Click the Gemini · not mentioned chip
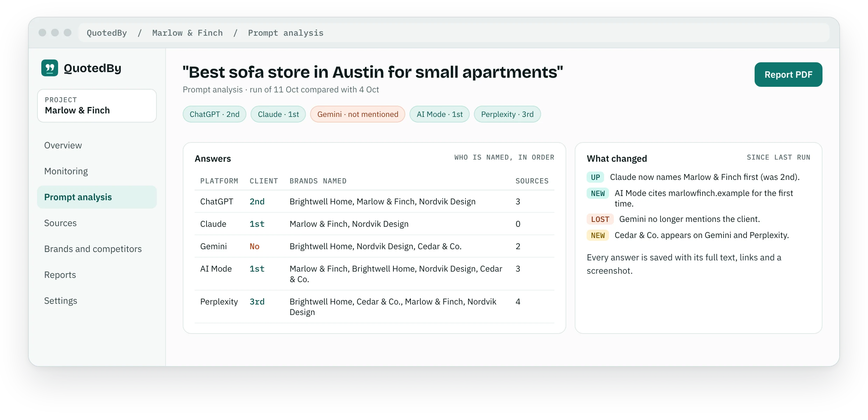 [358, 114]
